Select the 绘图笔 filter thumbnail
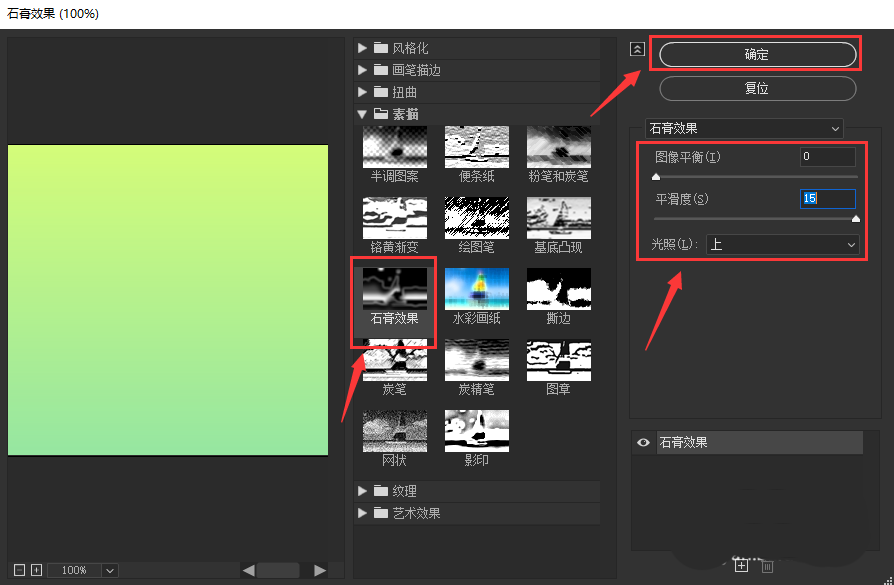Image resolution: width=894 pixels, height=585 pixels. tap(477, 218)
